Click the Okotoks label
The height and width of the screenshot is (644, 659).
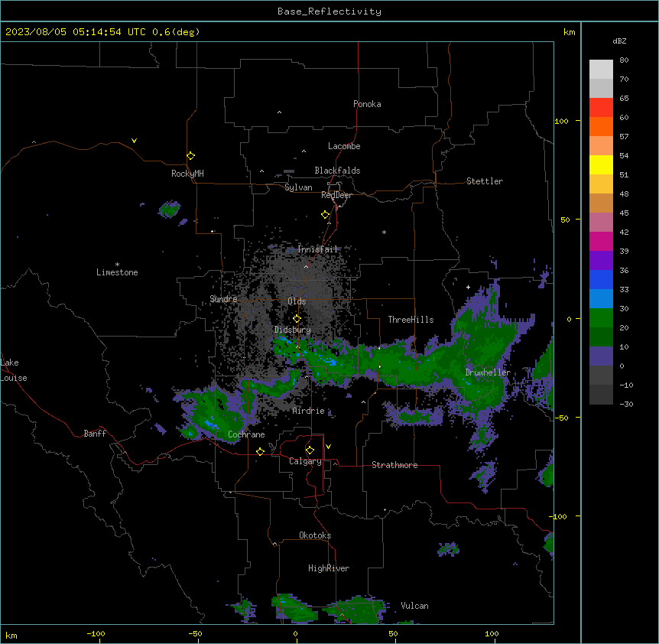pos(315,535)
